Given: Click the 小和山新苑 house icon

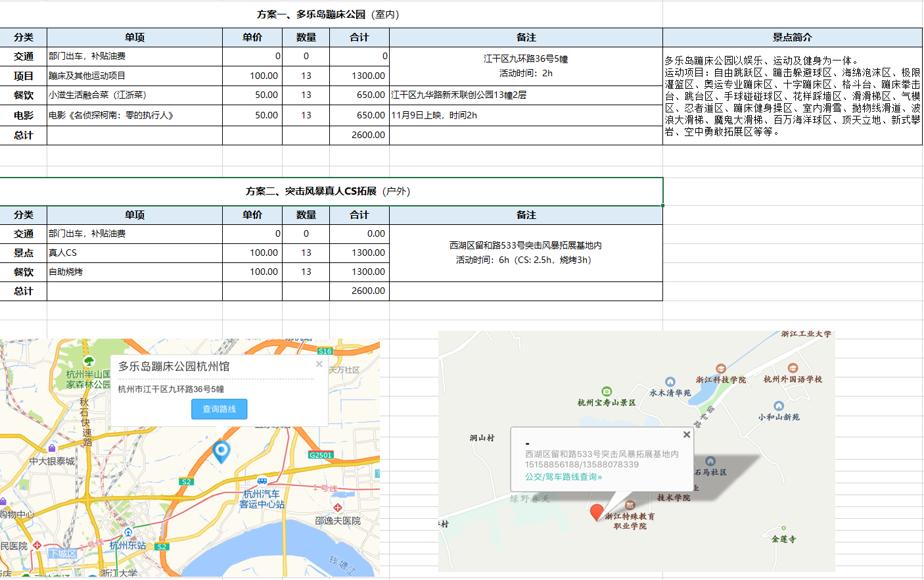Looking at the screenshot, I should click(x=779, y=406).
